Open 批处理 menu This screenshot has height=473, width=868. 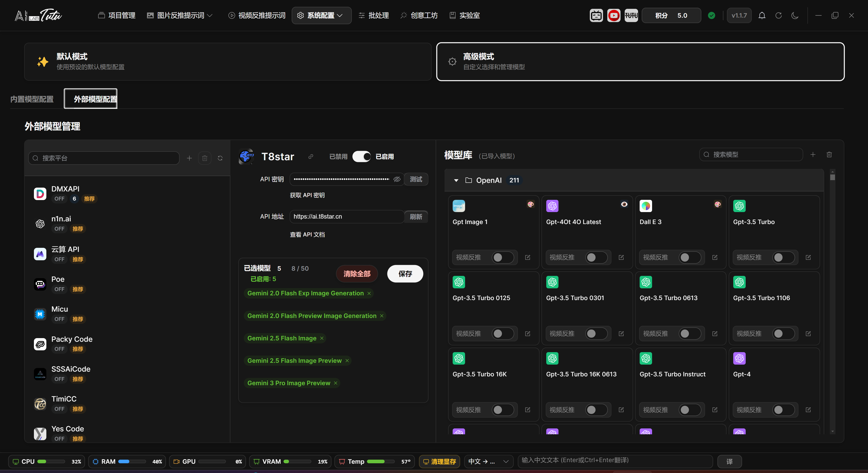pos(374,16)
